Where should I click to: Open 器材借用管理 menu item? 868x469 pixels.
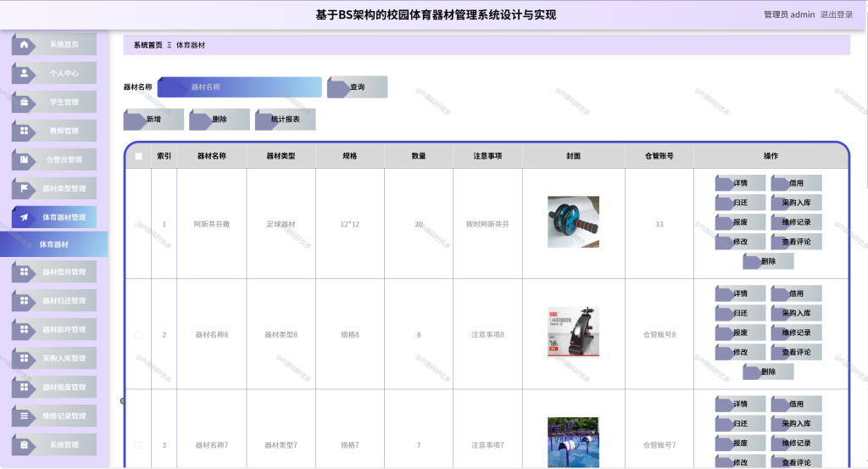pyautogui.click(x=53, y=272)
